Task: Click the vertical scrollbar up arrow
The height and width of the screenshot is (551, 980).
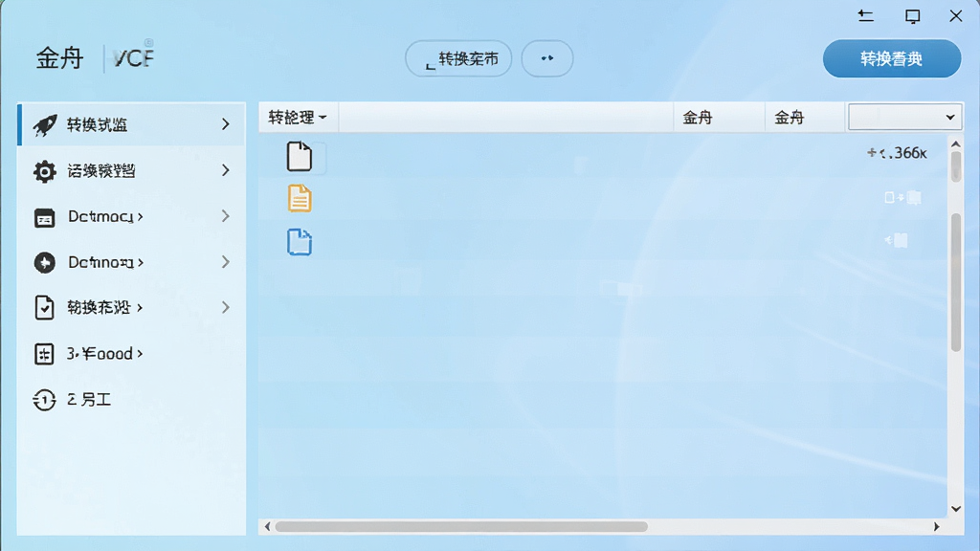Action: click(956, 144)
